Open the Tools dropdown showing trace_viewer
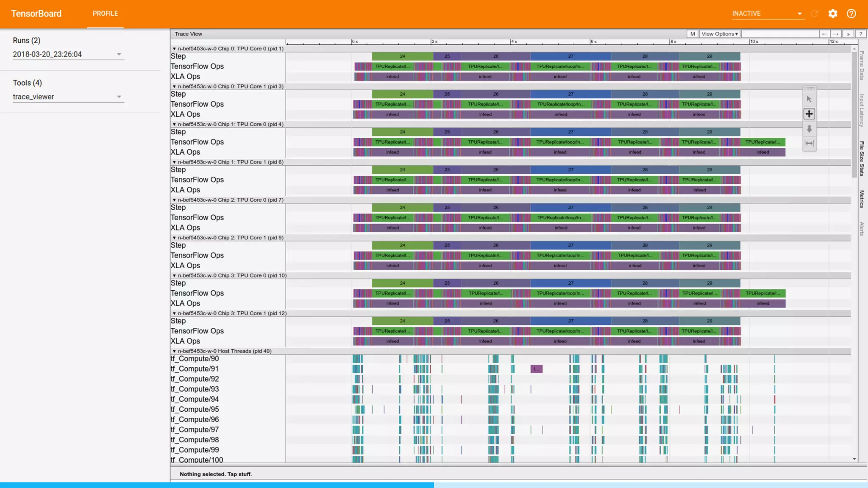Image resolution: width=868 pixels, height=488 pixels. coord(68,97)
